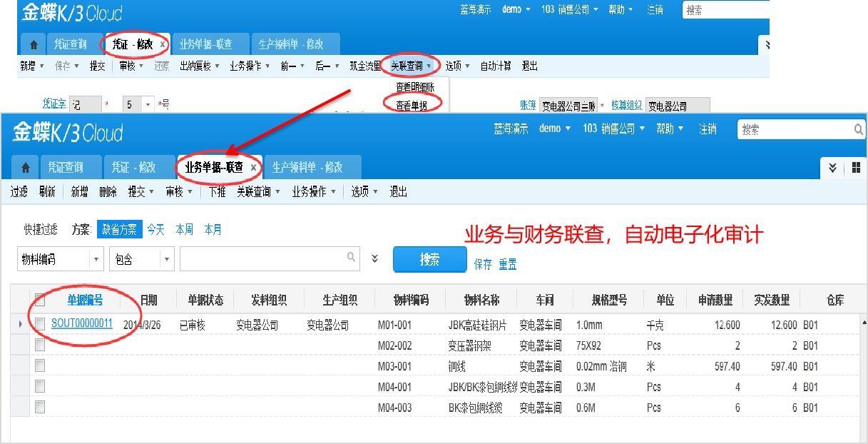This screenshot has height=444, width=868.
Task: Open tab list double-chevron at right of tabs
Action: [832, 168]
